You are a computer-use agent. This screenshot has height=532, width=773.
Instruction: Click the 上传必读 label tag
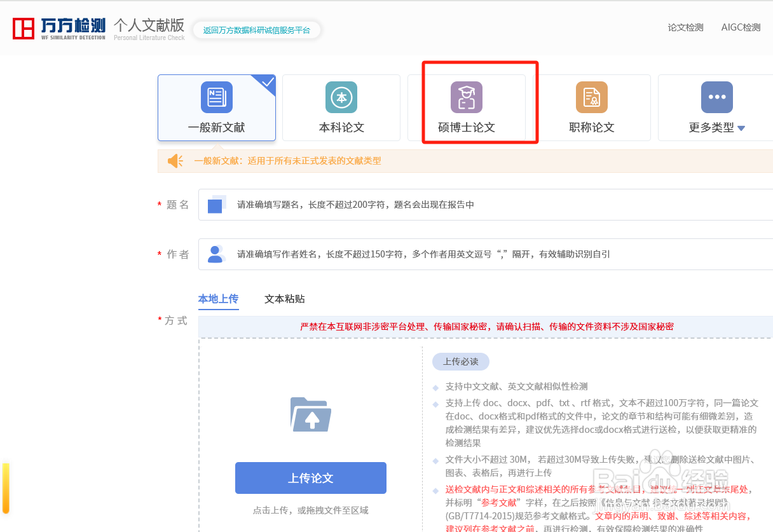pos(460,362)
